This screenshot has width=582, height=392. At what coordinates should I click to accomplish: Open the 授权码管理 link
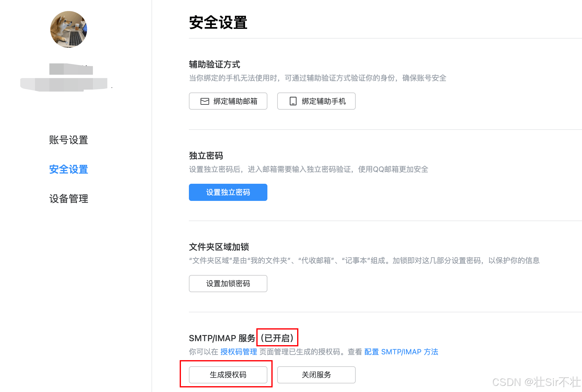(x=239, y=352)
